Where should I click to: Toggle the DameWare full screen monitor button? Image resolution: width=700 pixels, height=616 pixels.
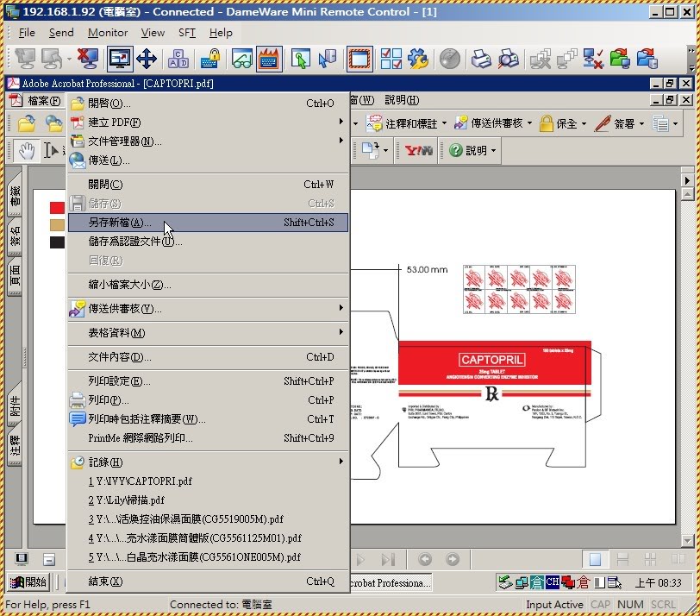point(120,59)
